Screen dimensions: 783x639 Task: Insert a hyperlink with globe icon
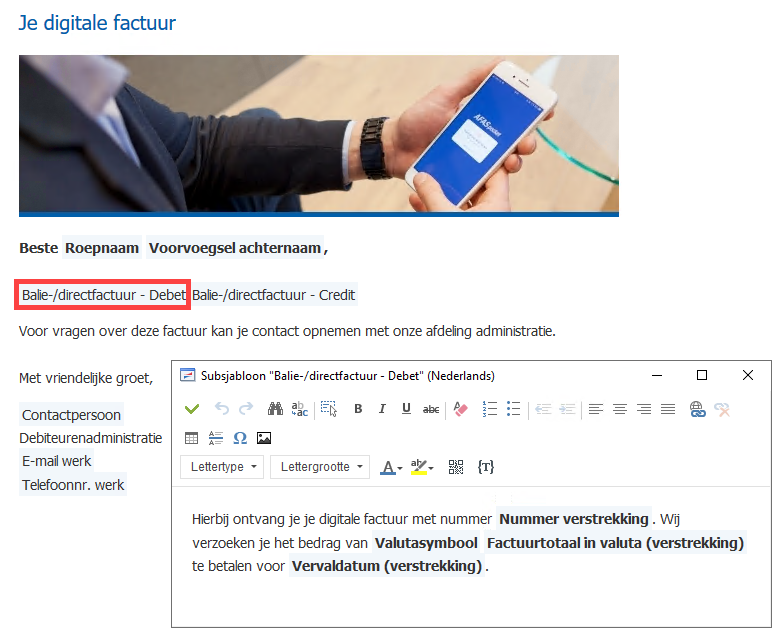(697, 409)
